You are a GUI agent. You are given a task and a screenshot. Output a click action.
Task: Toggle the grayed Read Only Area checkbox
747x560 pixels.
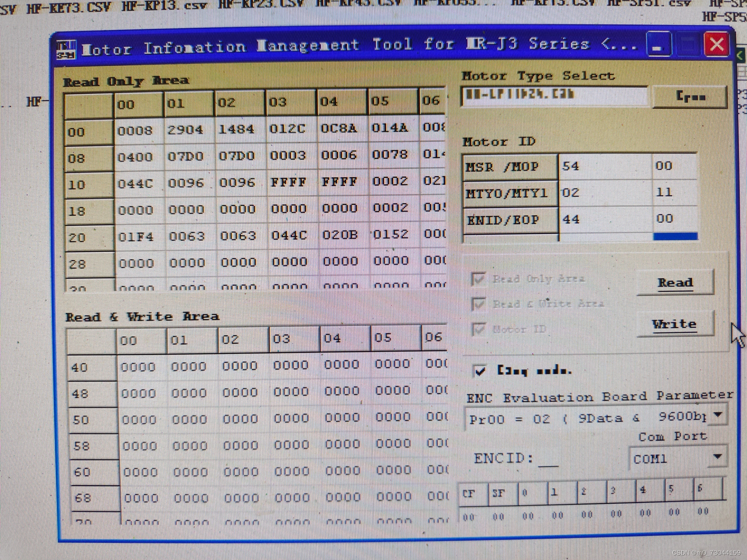pyautogui.click(x=478, y=278)
